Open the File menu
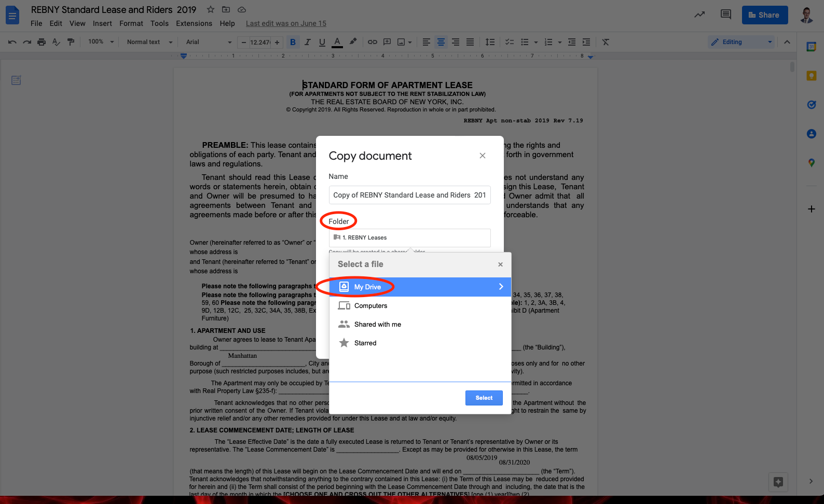 pos(36,23)
